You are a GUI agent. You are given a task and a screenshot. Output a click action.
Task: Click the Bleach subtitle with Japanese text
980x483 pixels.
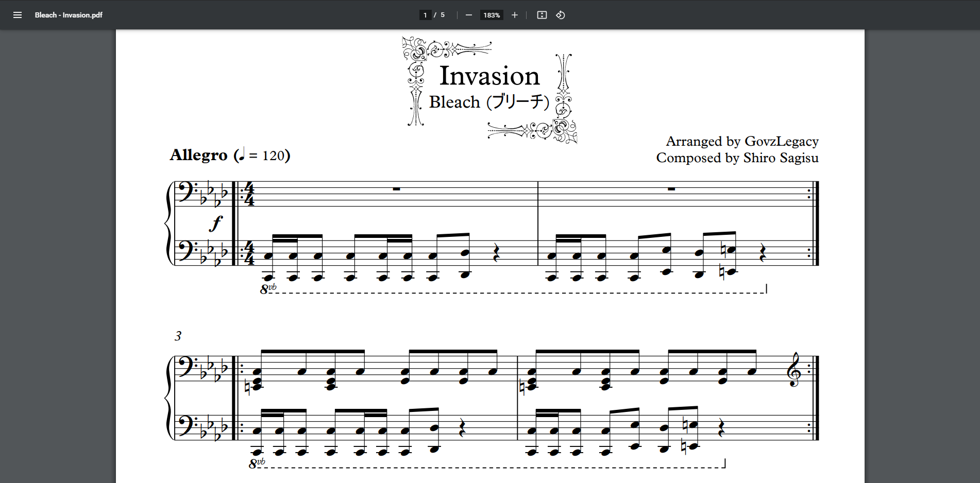(489, 102)
